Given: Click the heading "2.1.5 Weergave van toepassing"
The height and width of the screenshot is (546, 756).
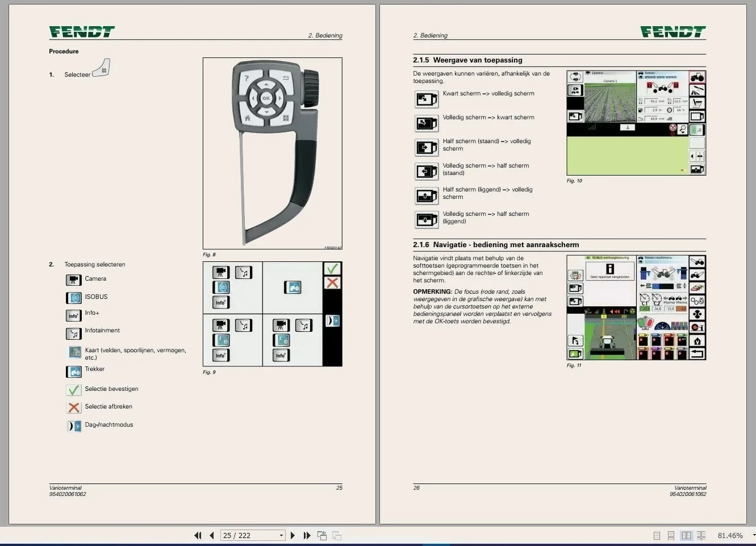Looking at the screenshot, I should (x=467, y=60).
